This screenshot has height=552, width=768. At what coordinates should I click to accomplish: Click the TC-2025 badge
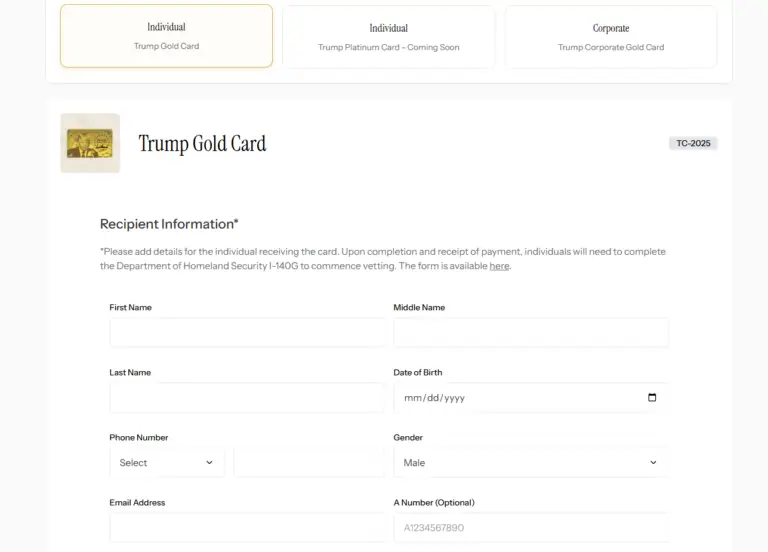693,143
